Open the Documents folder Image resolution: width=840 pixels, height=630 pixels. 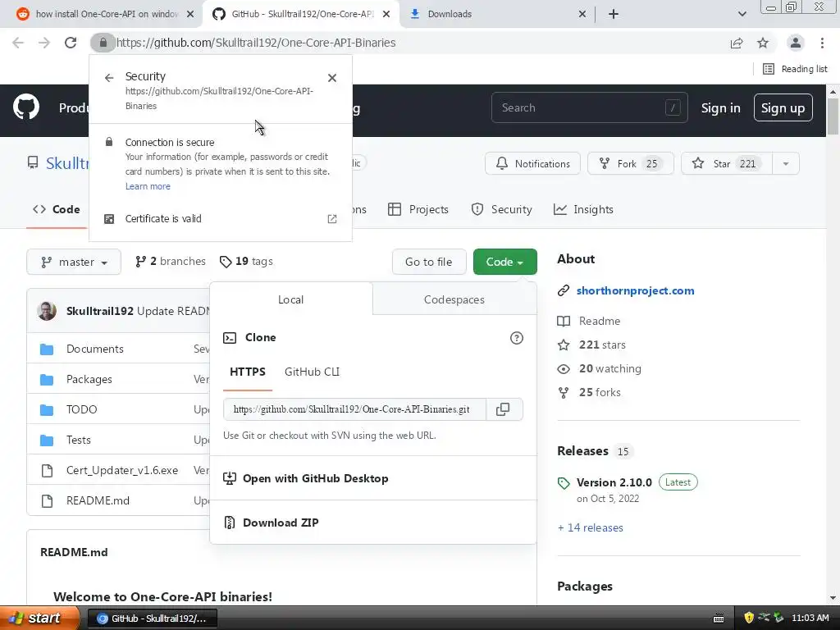[95, 349]
